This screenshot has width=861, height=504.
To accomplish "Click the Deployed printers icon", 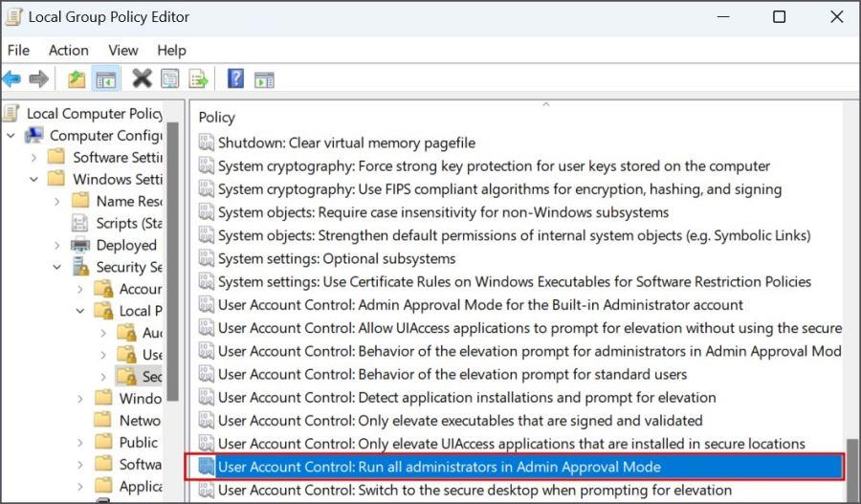I will (x=80, y=245).
